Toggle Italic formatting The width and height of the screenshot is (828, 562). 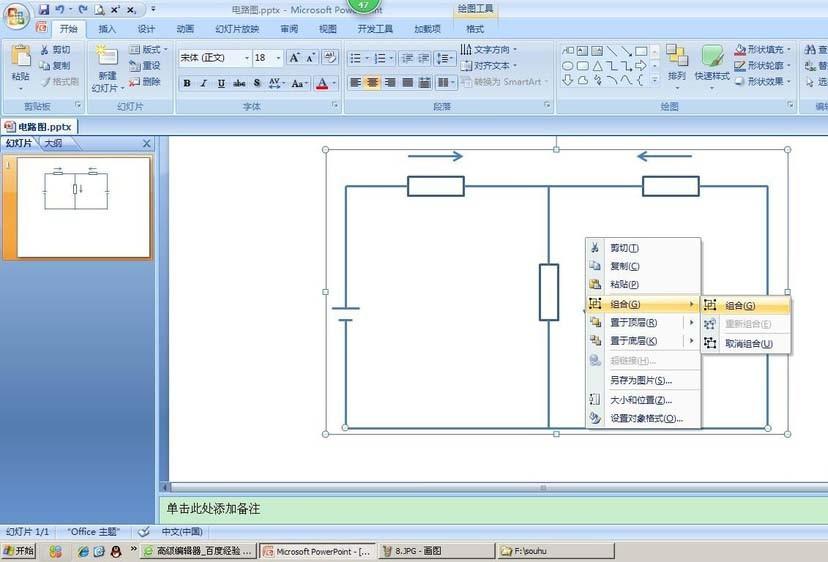(x=204, y=83)
